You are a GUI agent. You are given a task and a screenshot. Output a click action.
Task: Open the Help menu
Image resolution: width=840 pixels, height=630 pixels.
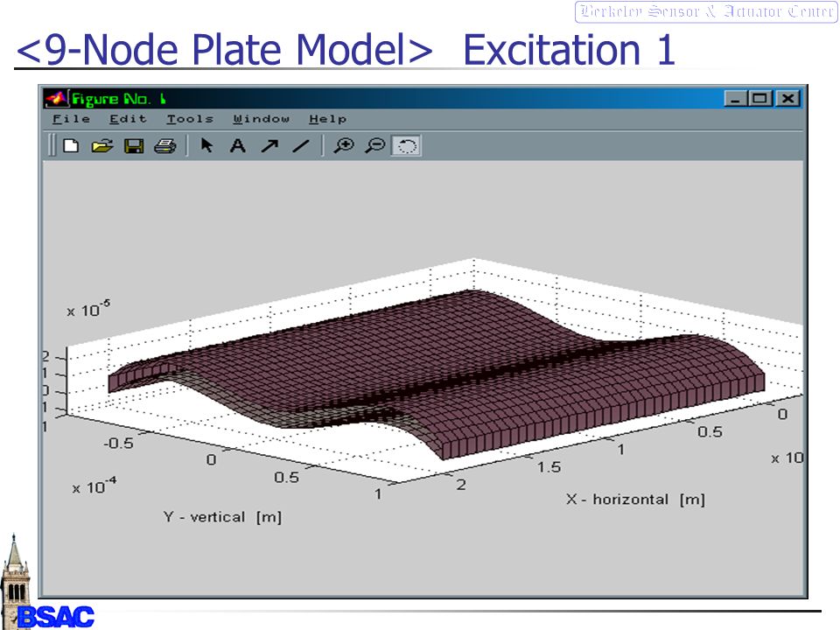(328, 119)
